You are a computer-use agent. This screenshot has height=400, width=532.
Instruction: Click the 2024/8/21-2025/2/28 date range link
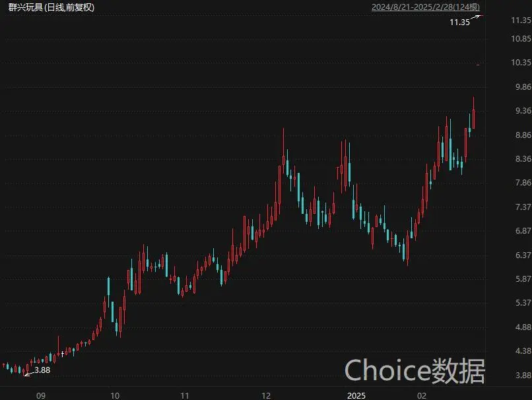pyautogui.click(x=427, y=7)
